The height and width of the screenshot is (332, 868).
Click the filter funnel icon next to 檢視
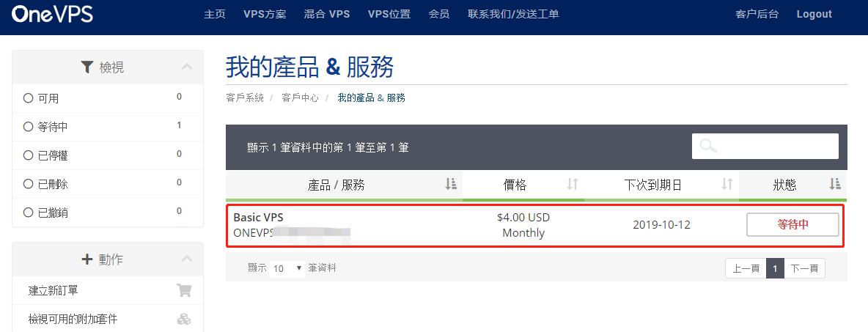87,67
